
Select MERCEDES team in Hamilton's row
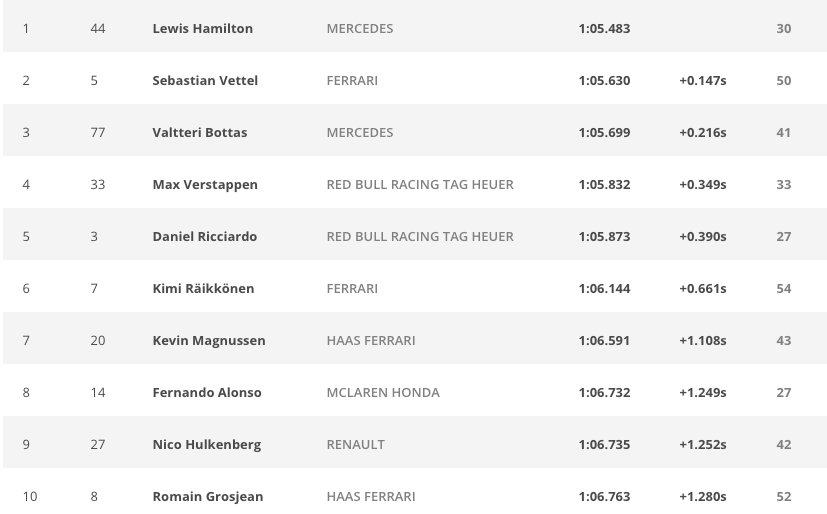pyautogui.click(x=360, y=28)
